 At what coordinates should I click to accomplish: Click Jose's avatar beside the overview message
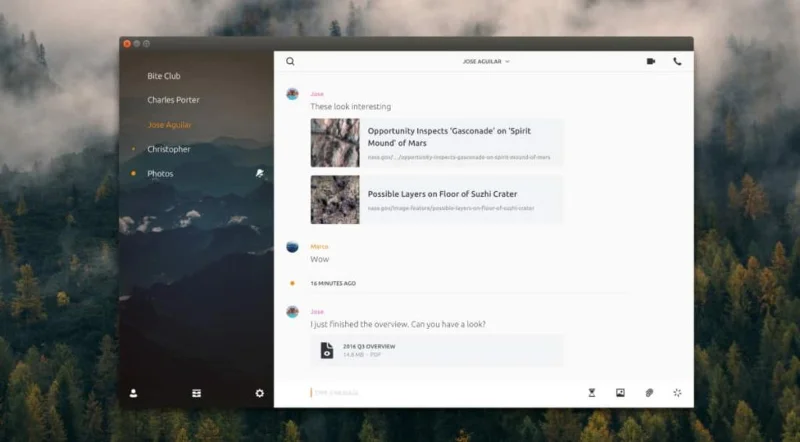(292, 311)
